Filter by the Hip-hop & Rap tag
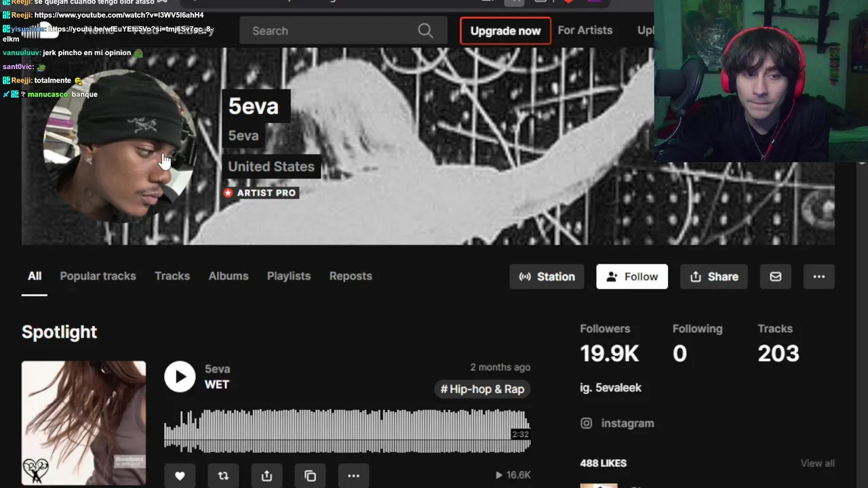Viewport: 868px width, 488px height. tap(482, 389)
